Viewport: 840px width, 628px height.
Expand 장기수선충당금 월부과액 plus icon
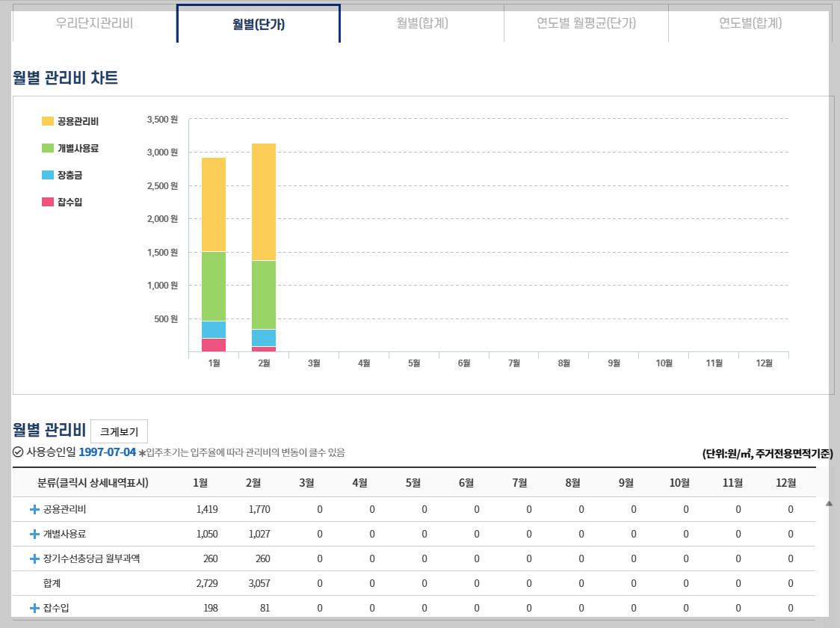tap(34, 559)
